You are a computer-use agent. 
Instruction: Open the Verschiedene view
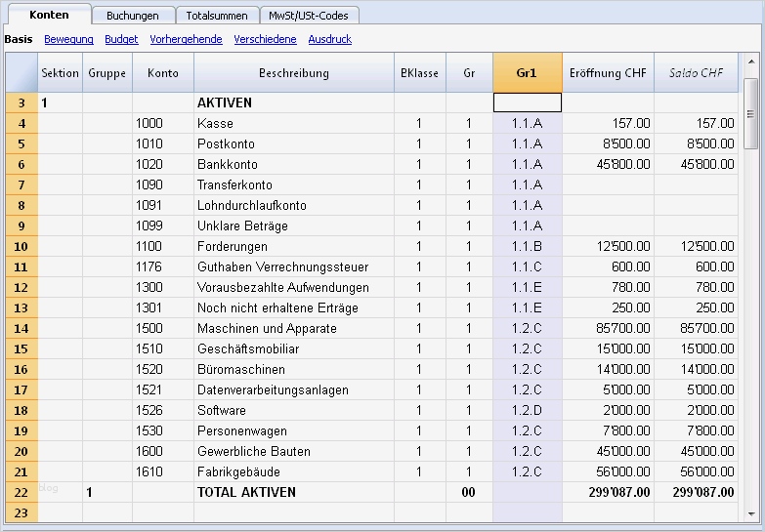tap(265, 40)
